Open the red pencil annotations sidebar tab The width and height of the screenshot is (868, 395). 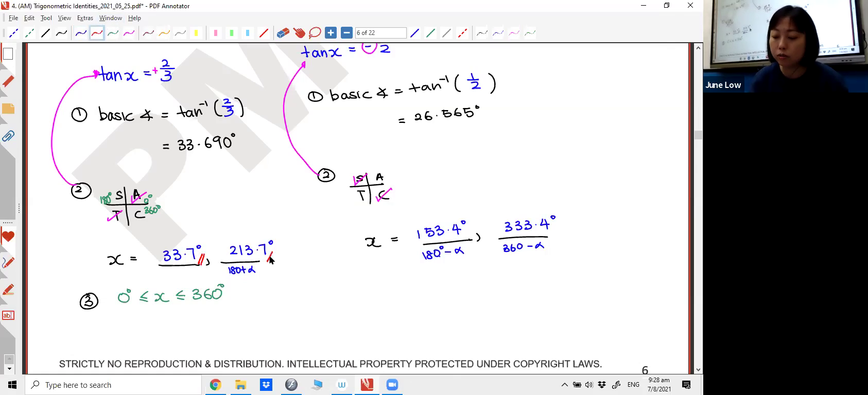tap(8, 81)
